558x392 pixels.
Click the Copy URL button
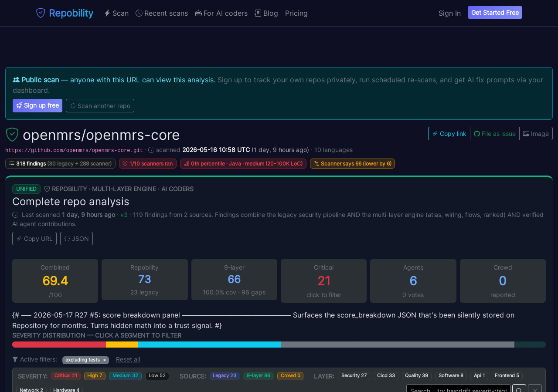tap(34, 239)
